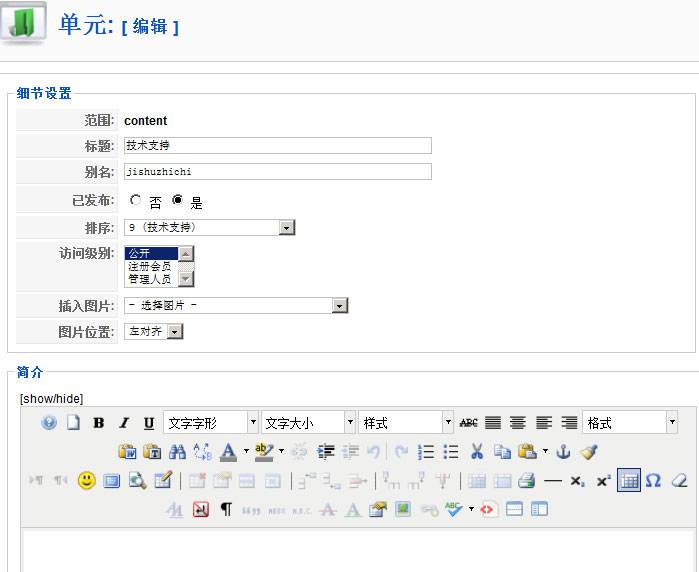699x572 pixels.
Task: Open the 文字字形 font family dropdown
Action: coord(211,422)
